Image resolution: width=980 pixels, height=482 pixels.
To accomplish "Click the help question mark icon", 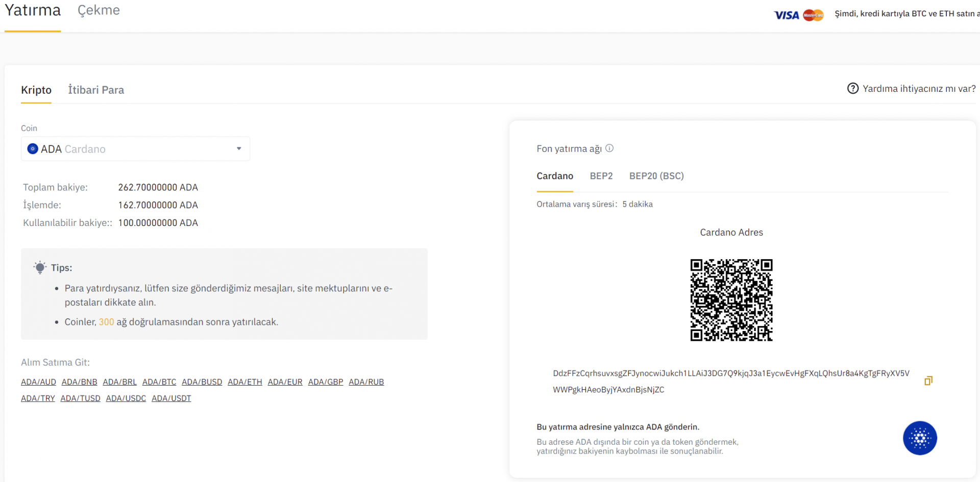I will click(x=852, y=88).
